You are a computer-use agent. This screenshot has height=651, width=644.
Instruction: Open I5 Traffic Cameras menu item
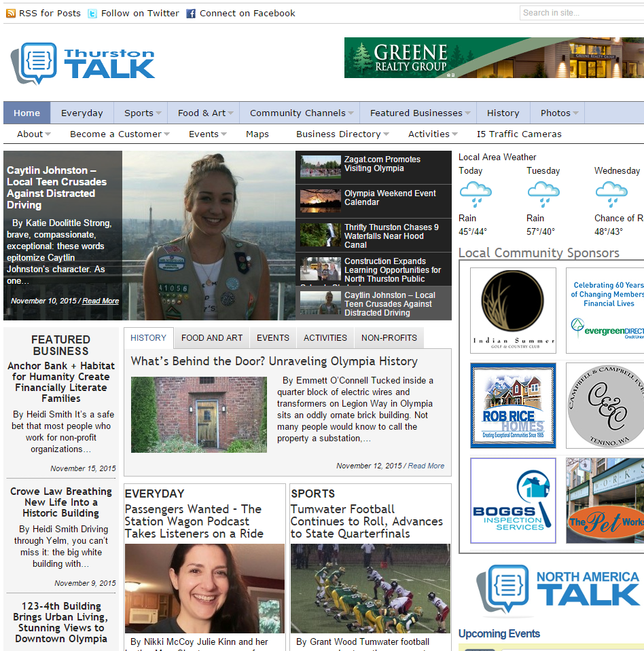click(x=519, y=134)
